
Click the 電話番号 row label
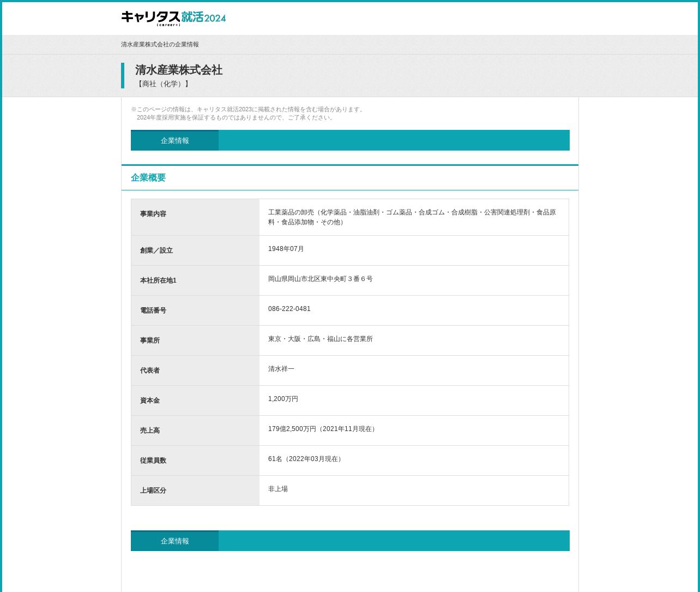click(153, 310)
